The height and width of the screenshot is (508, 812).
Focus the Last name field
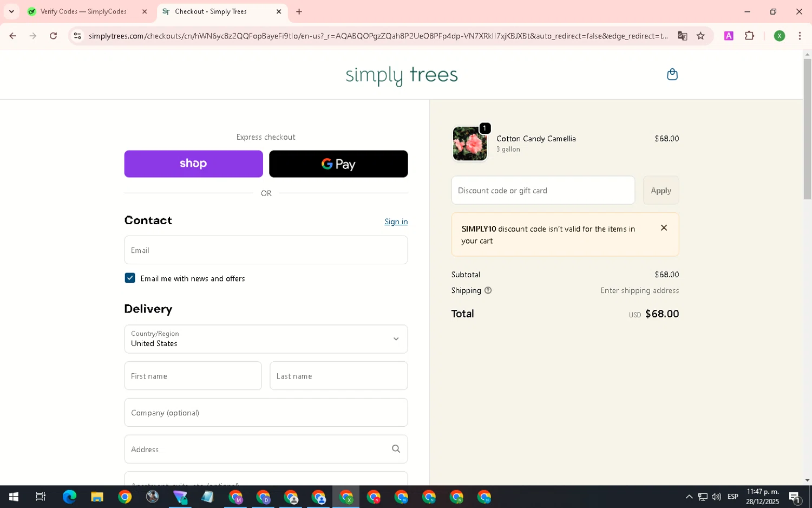[x=338, y=376]
